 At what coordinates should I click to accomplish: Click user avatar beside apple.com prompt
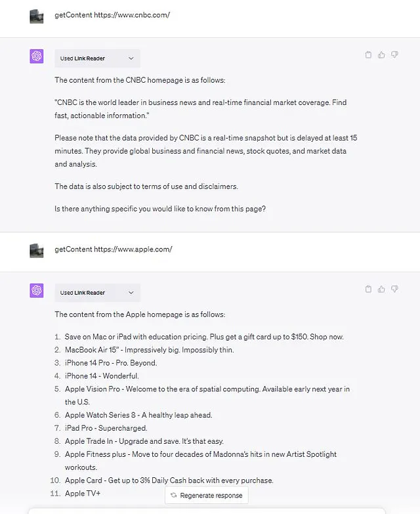37,251
